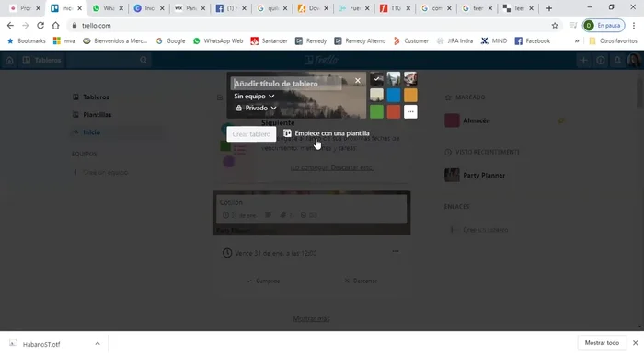The width and height of the screenshot is (644, 355).
Task: Click the Crear tablero button
Action: pos(251,134)
